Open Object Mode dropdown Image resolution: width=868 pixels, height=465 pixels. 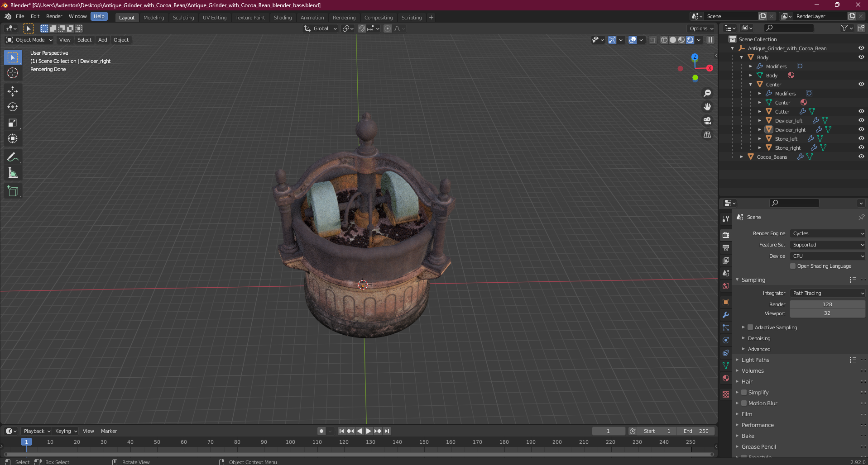(x=29, y=40)
